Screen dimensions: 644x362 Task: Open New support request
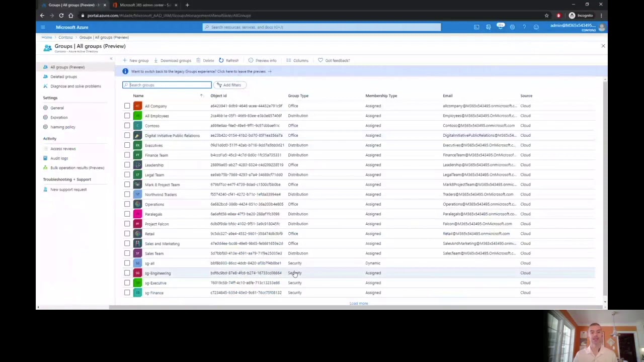pyautogui.click(x=68, y=190)
